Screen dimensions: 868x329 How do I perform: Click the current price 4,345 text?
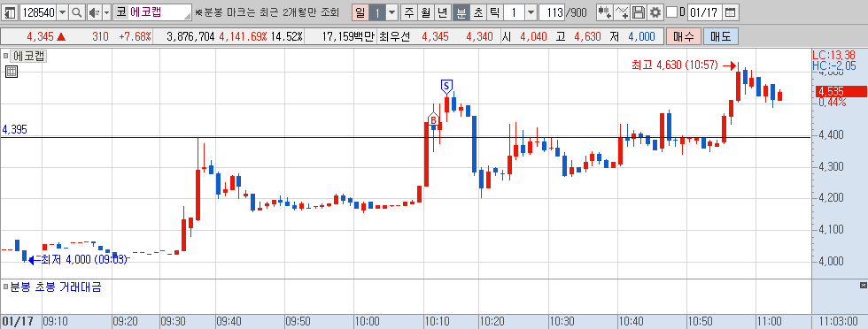point(41,37)
